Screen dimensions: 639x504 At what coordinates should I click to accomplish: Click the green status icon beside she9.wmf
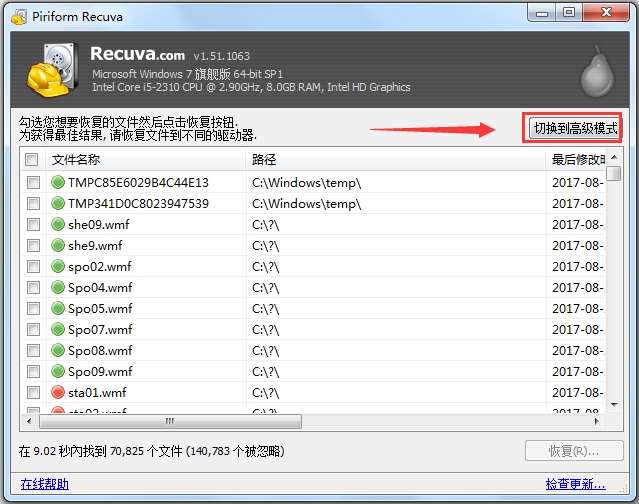click(58, 245)
